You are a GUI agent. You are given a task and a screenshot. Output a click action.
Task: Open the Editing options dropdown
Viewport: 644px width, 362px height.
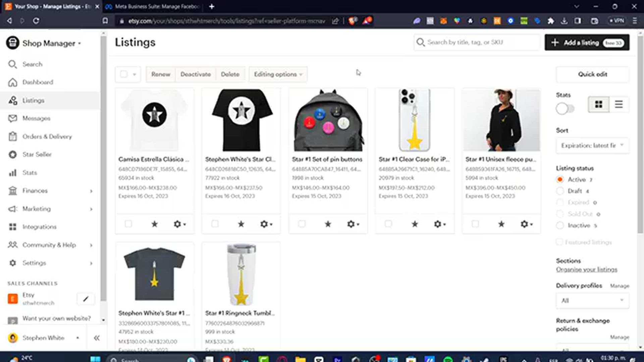coord(278,74)
